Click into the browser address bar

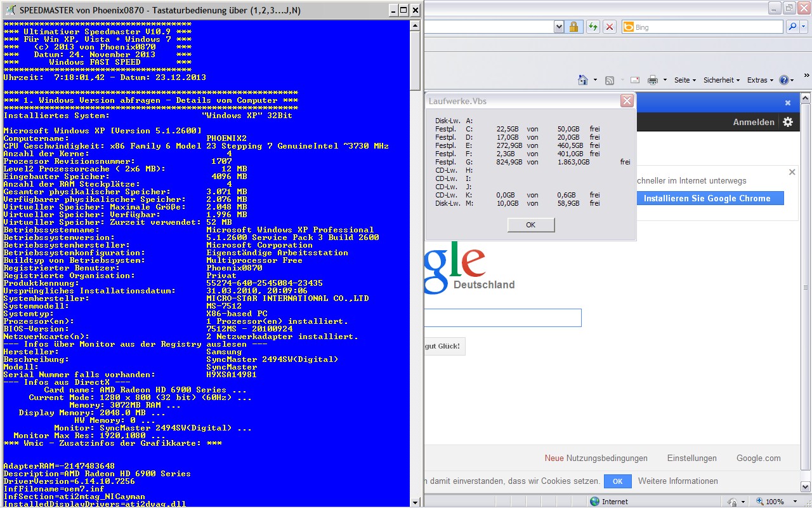coord(488,27)
